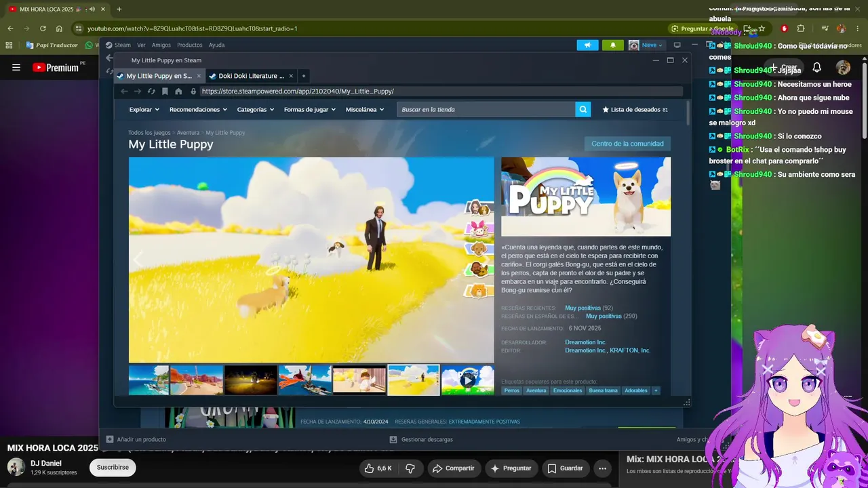Select the Emocionales tag
This screenshot has width=868, height=488.
click(568, 390)
